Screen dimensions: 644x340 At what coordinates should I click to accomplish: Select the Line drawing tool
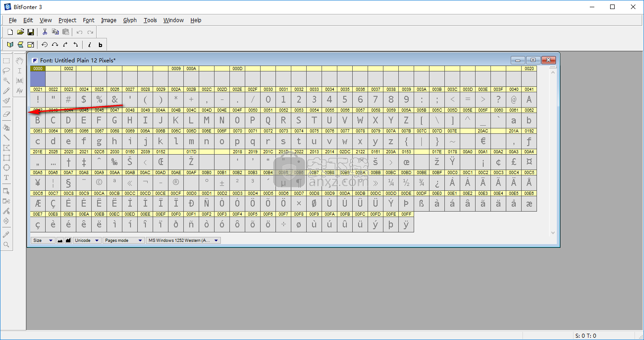tap(6, 137)
